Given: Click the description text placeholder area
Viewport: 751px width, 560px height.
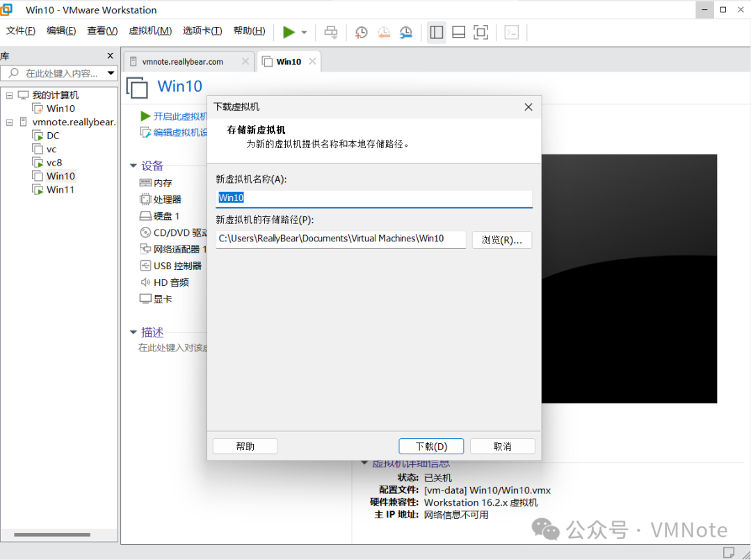Looking at the screenshot, I should [172, 348].
